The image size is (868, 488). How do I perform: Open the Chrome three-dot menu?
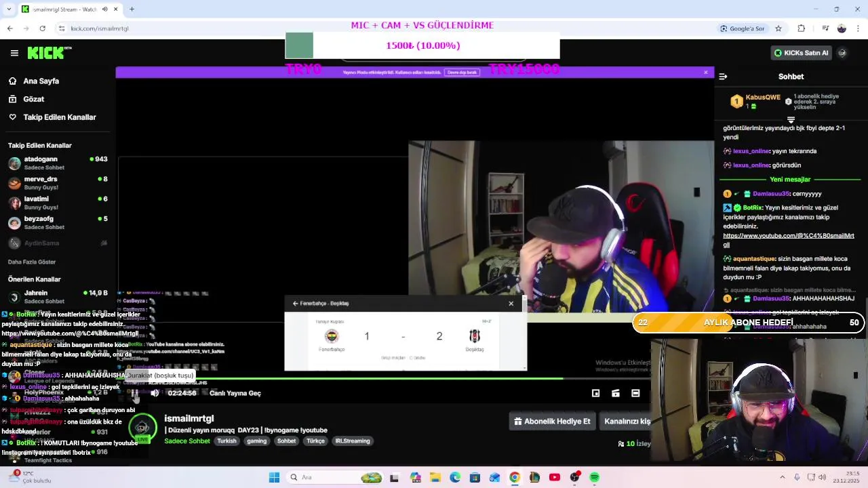tap(859, 28)
